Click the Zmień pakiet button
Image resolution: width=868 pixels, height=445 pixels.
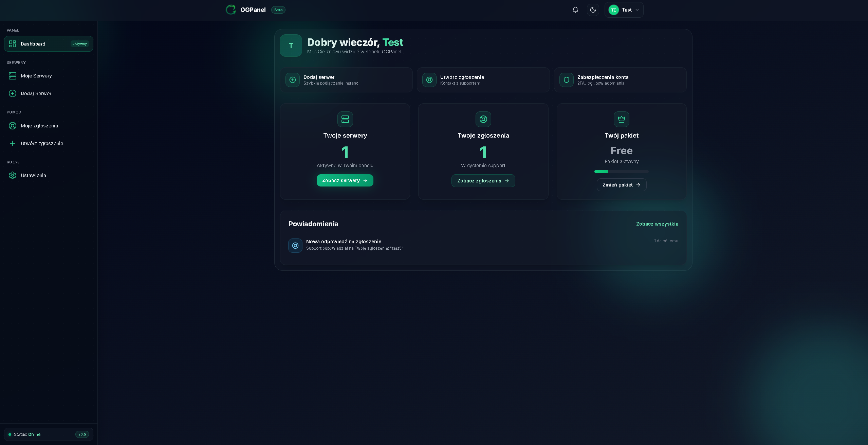pyautogui.click(x=621, y=185)
